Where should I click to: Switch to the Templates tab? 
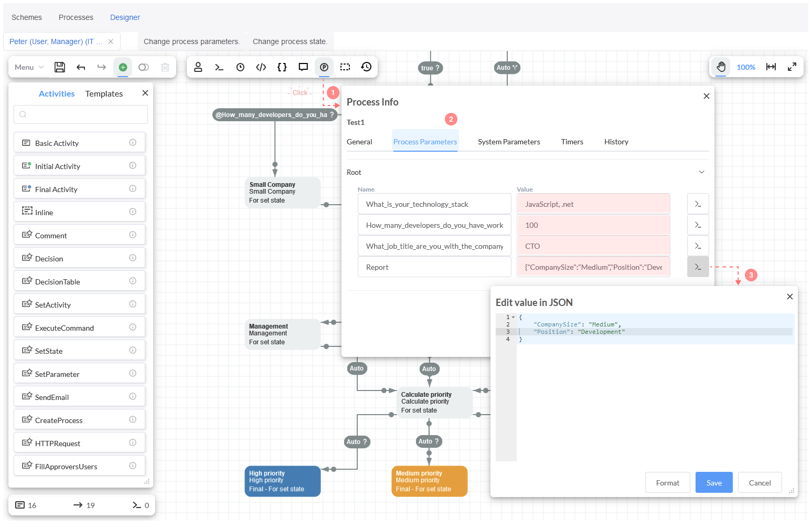(x=104, y=93)
